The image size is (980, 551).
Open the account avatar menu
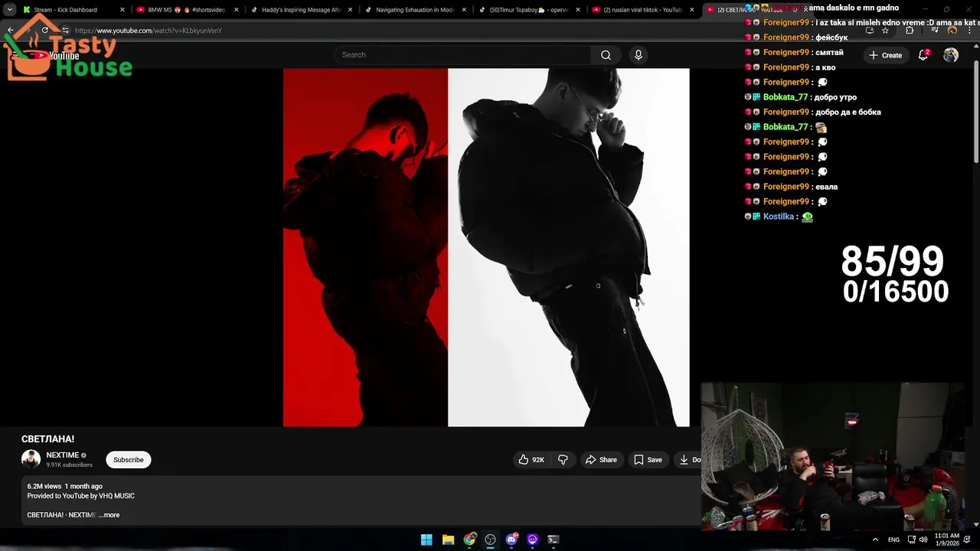pyautogui.click(x=951, y=55)
